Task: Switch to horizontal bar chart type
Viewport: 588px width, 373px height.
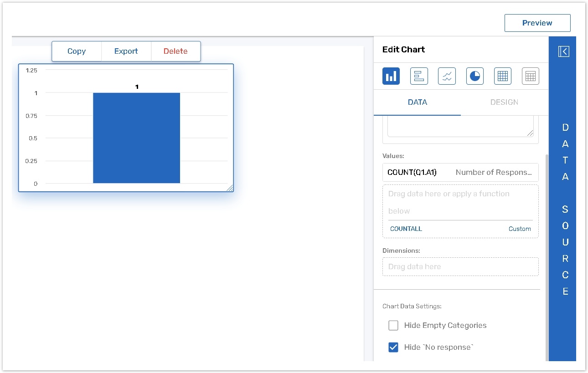Action: pos(419,76)
